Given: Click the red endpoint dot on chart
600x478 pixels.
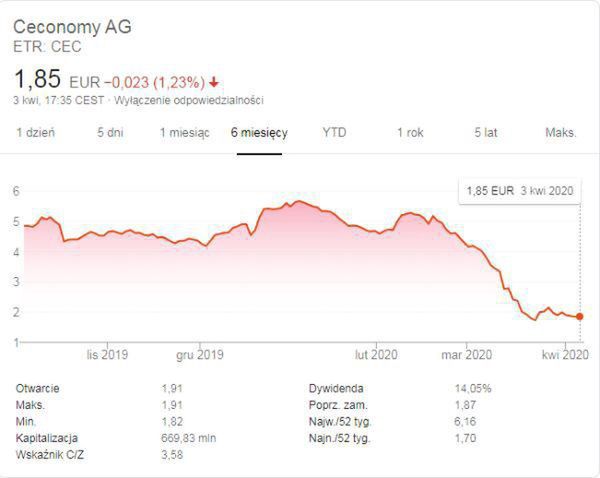Looking at the screenshot, I should [x=580, y=317].
